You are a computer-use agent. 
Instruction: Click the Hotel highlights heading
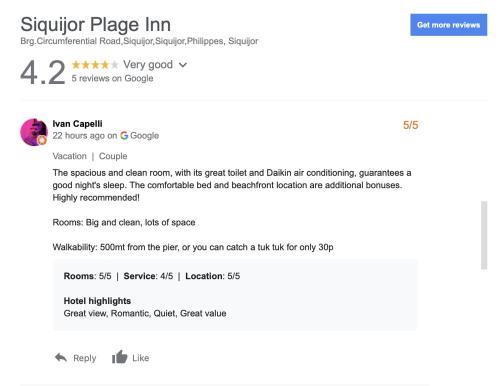point(97,301)
